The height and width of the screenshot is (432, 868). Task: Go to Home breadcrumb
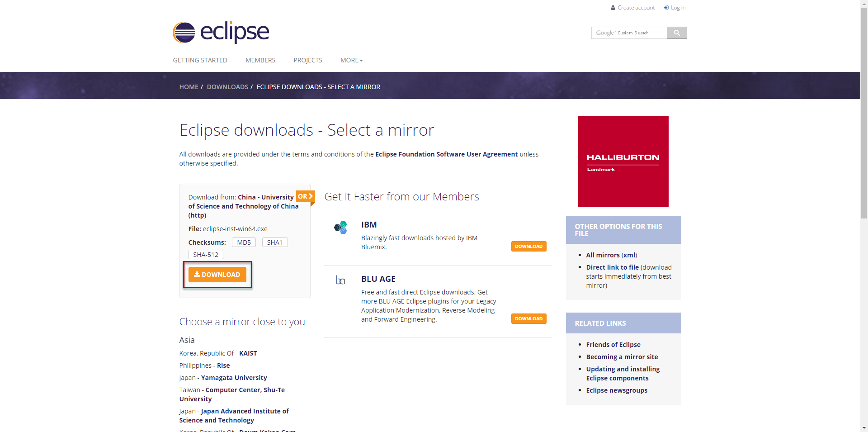[x=189, y=87]
